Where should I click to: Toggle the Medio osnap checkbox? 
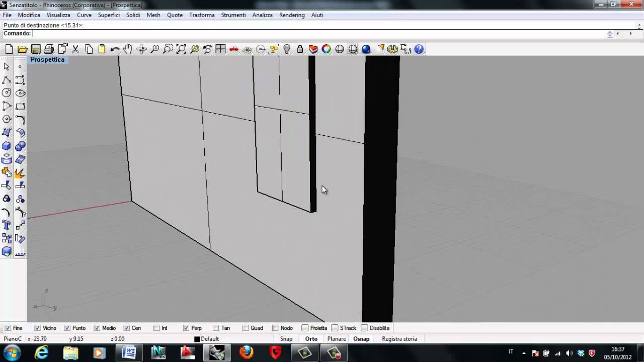pos(97,328)
